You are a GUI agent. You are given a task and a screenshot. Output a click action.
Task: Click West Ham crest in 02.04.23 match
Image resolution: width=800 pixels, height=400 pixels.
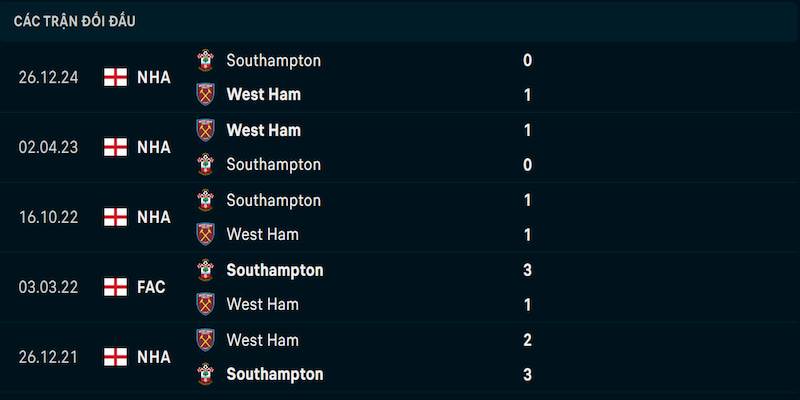coord(206,130)
